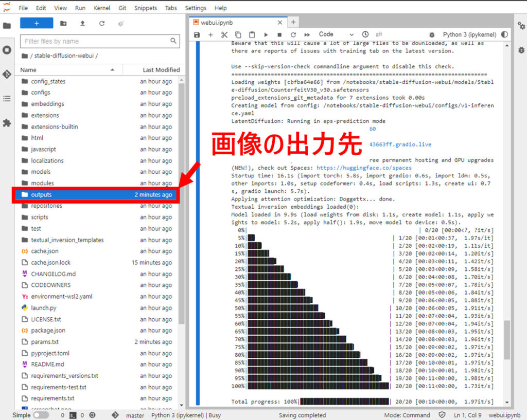This screenshot has height=420, width=527.
Task: Run the selected cell with play icon
Action: [x=266, y=34]
